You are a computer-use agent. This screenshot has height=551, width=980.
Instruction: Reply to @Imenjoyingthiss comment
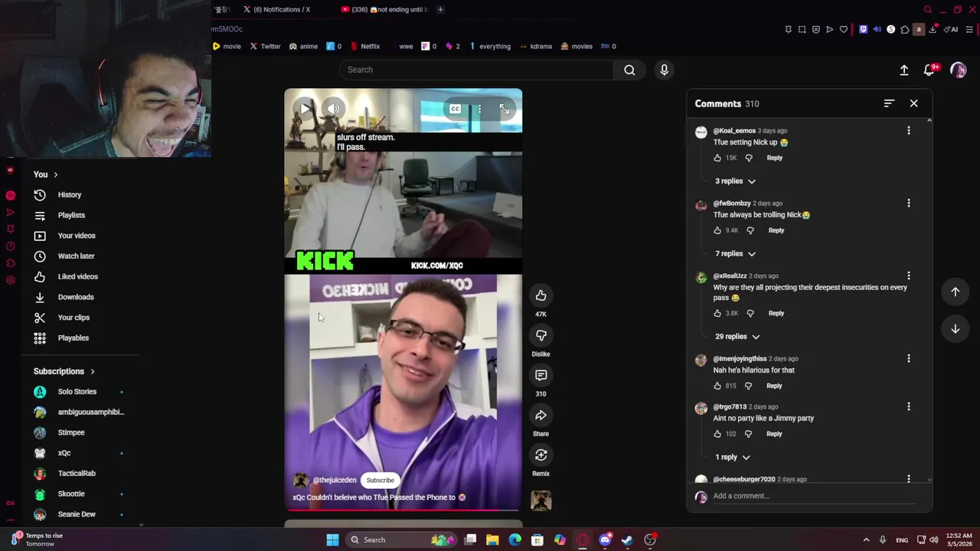coord(774,386)
